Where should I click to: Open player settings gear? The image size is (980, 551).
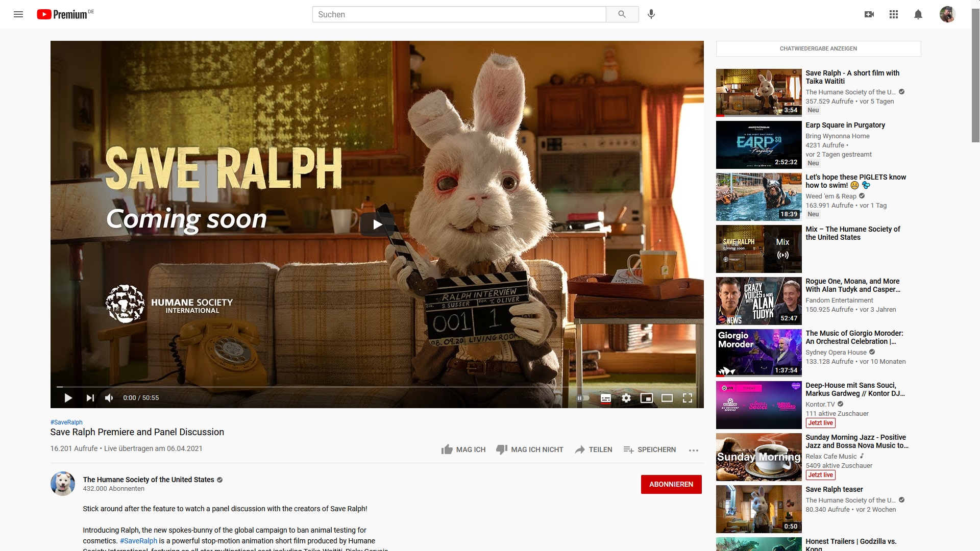pos(626,398)
